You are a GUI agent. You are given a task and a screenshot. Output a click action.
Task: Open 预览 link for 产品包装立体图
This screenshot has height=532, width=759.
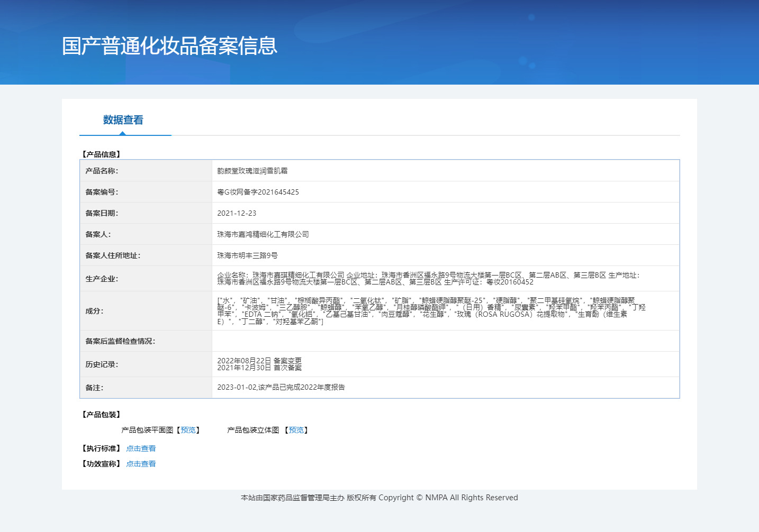click(296, 430)
